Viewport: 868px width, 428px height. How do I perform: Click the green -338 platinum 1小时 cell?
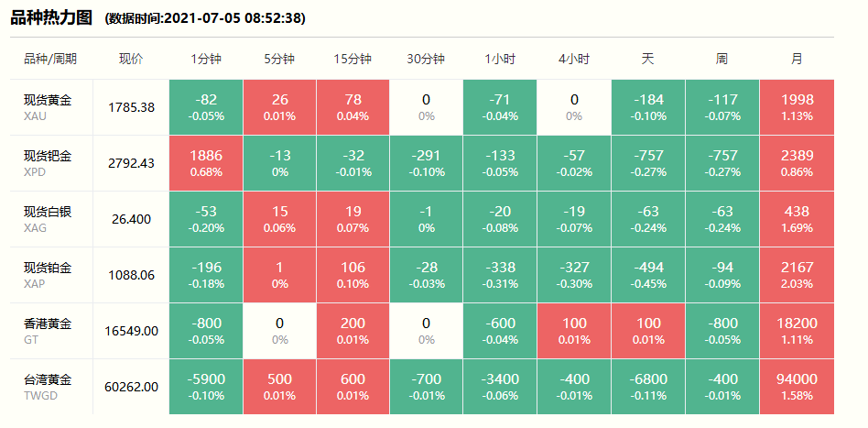[500, 274]
